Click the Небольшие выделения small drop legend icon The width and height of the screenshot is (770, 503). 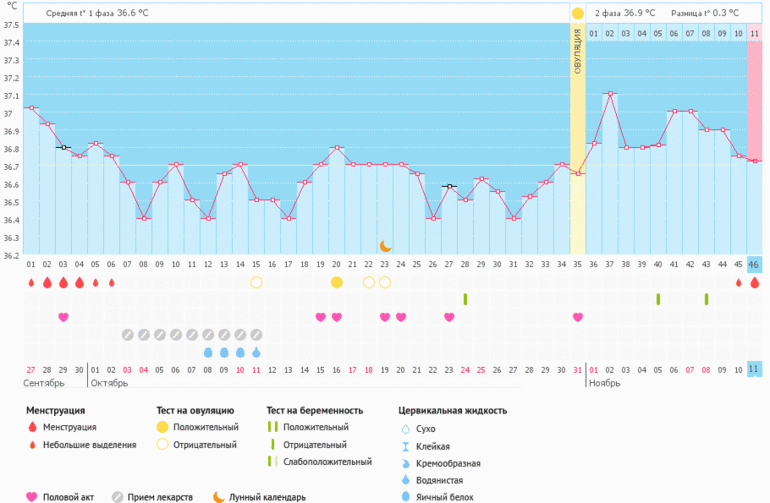coord(32,445)
